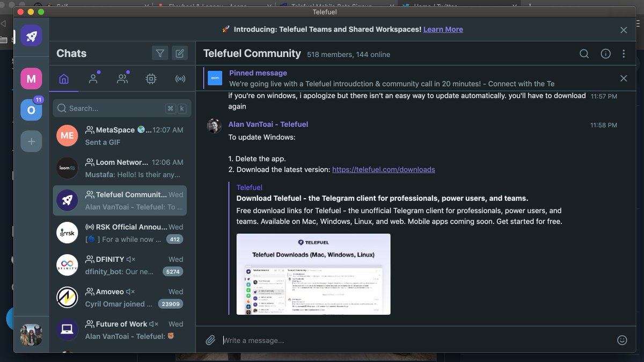Open profile avatar at sidebar bottom
This screenshot has height=362, width=644.
pyautogui.click(x=31, y=335)
